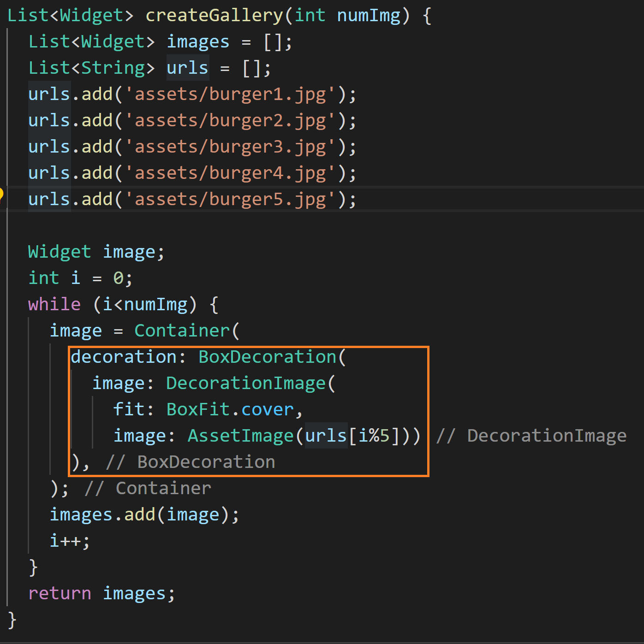This screenshot has width=644, height=644.
Task: Click 'assets/burger3.jpg' string
Action: pyautogui.click(x=230, y=147)
